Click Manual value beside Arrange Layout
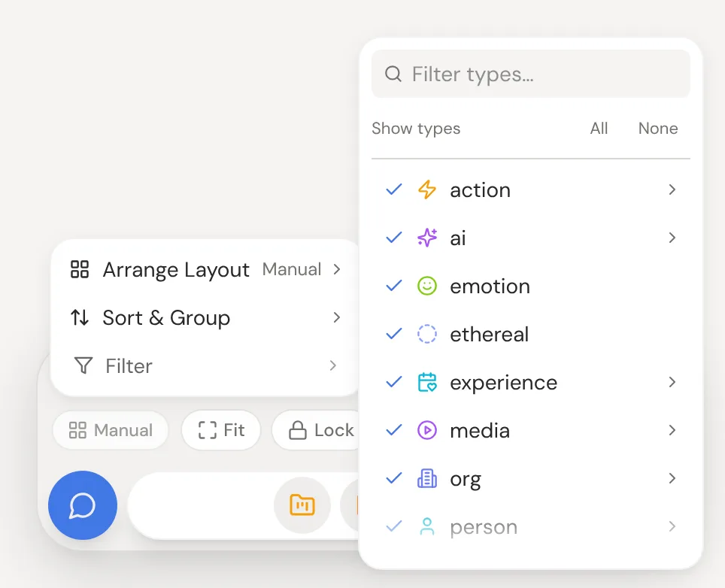The image size is (725, 588). coord(292,269)
